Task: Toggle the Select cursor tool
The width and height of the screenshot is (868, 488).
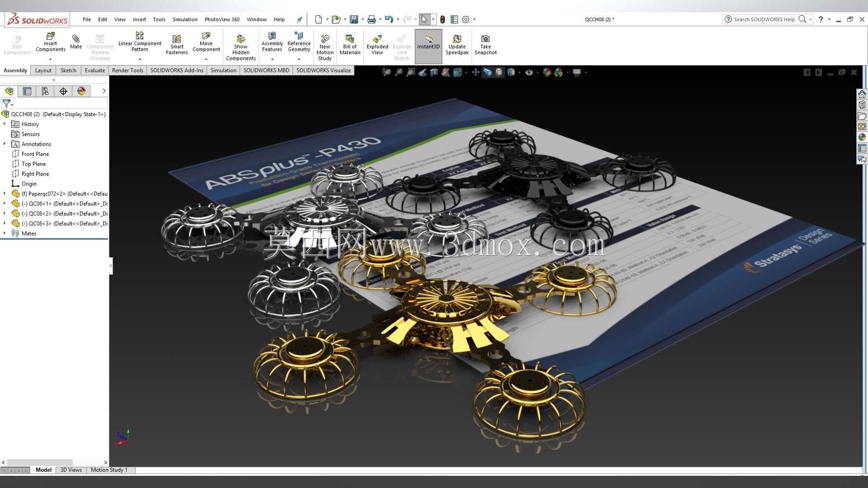Action: point(424,19)
